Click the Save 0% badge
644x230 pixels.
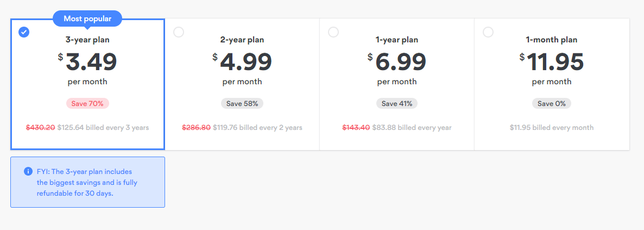point(552,103)
